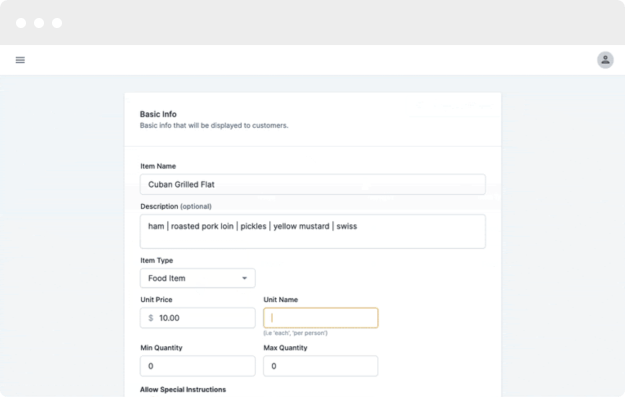Focus the Min Quantity input
Screen dimensions: 625x397
tap(198, 366)
